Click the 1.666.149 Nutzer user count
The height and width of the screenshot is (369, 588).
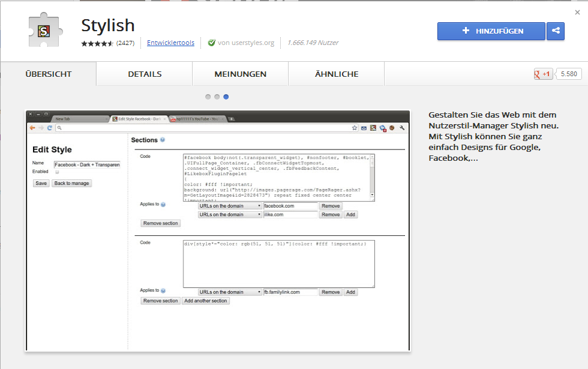coord(313,43)
